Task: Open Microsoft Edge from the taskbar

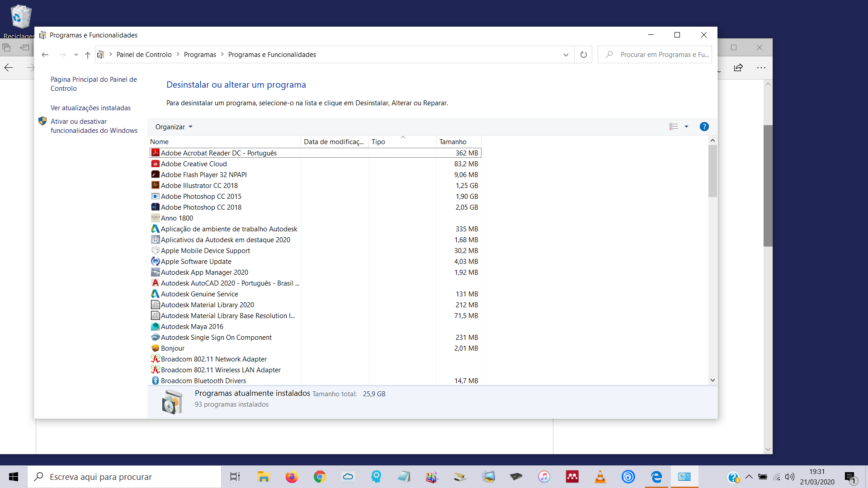Action: click(656, 477)
